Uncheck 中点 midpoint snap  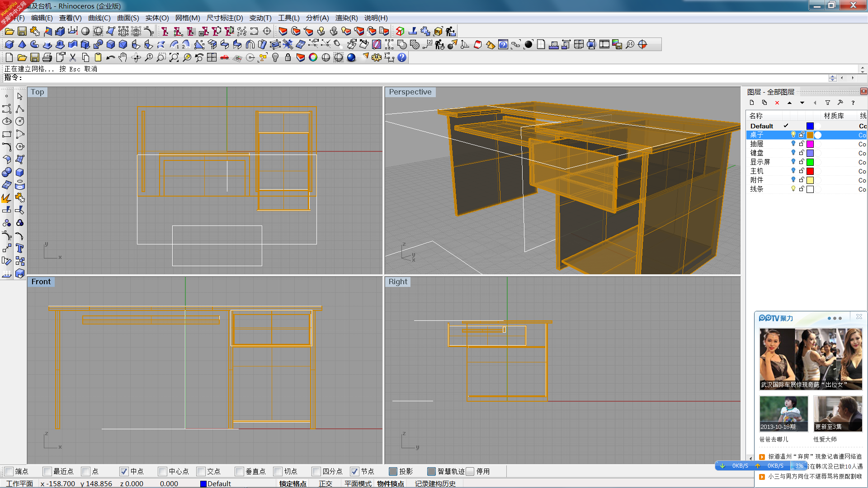click(x=124, y=471)
